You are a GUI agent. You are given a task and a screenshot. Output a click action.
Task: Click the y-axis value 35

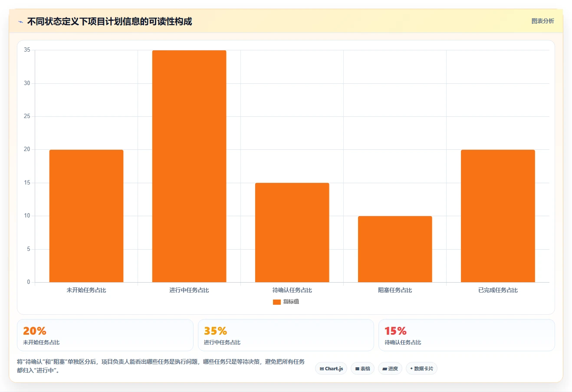[27, 50]
